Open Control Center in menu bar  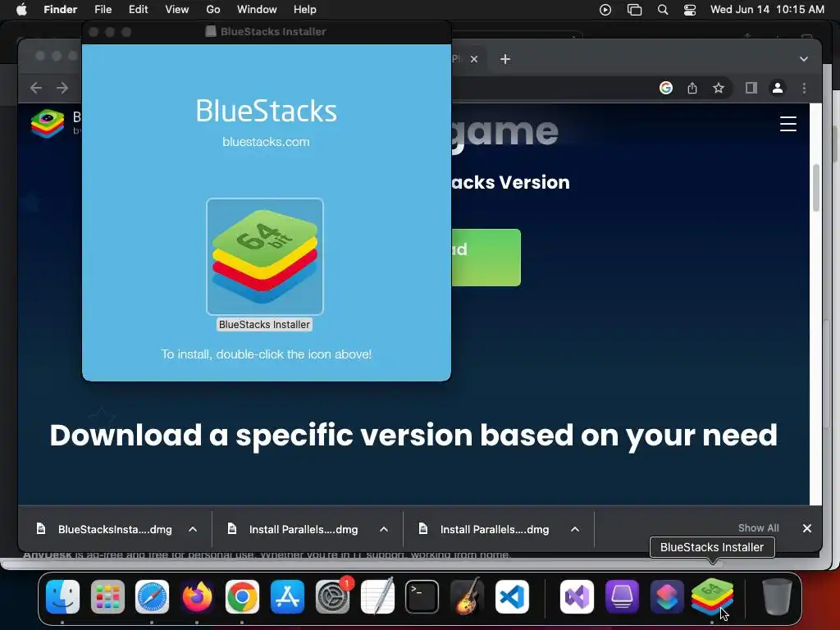(690, 10)
